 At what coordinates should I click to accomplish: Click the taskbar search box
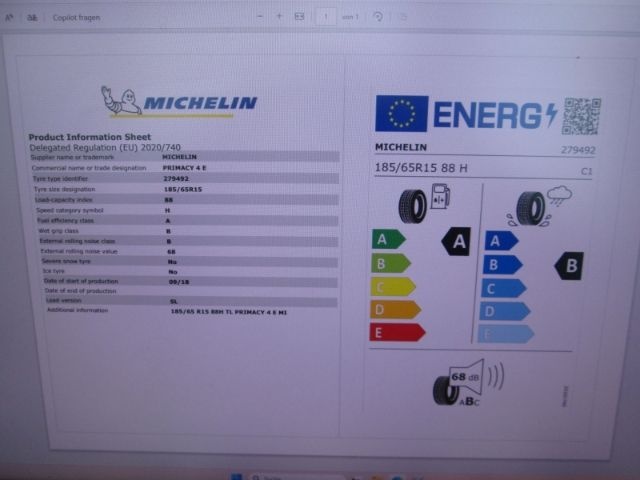tap(298, 477)
